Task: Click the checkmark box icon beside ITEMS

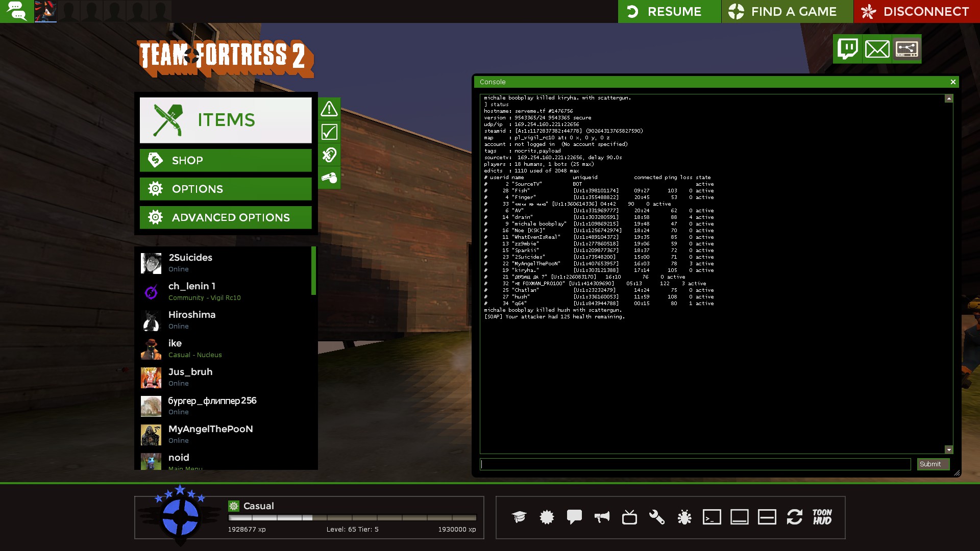Action: tap(329, 132)
